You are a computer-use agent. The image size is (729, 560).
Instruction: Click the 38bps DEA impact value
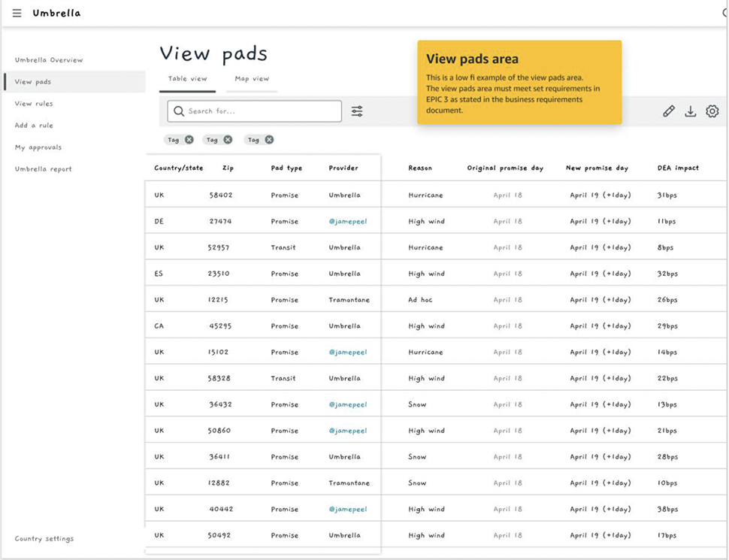667,510
